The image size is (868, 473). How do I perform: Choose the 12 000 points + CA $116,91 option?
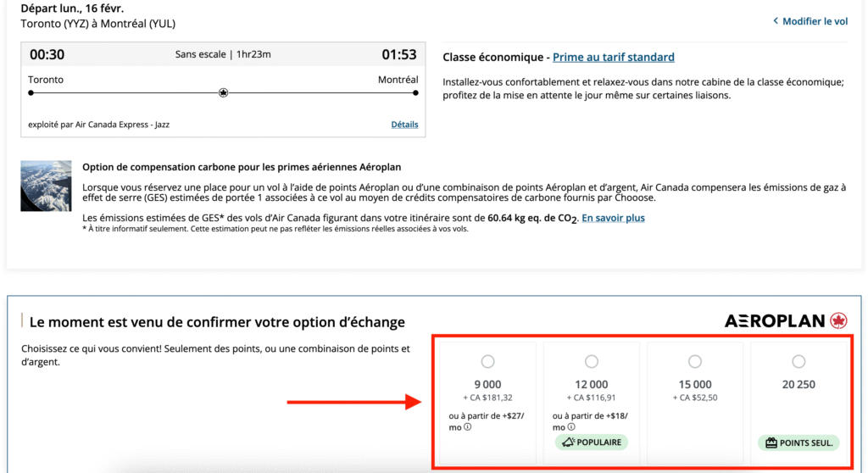coord(591,362)
